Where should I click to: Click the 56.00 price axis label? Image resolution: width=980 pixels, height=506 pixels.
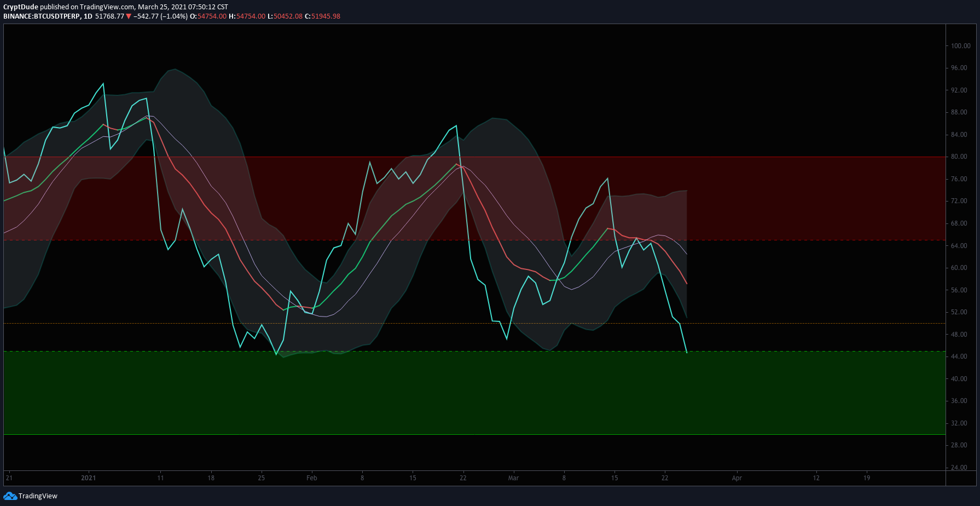(x=959, y=290)
